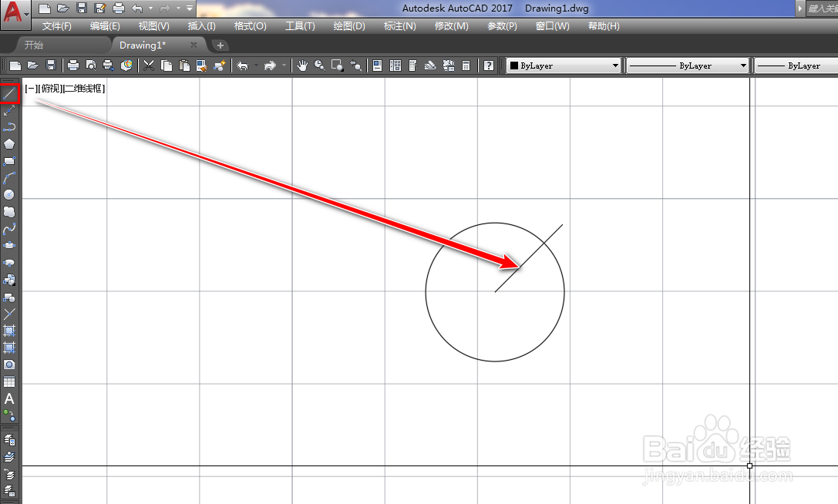Image resolution: width=838 pixels, height=504 pixels.
Task: Select the Spline tool
Action: 9,229
